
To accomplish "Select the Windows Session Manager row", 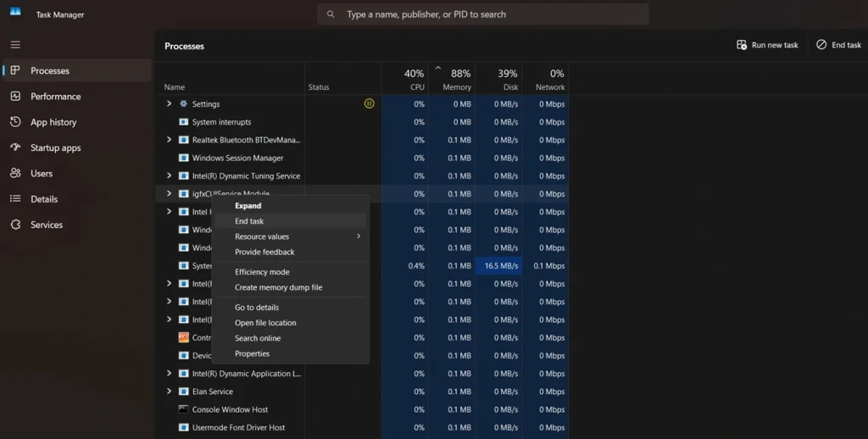I will tap(362, 158).
